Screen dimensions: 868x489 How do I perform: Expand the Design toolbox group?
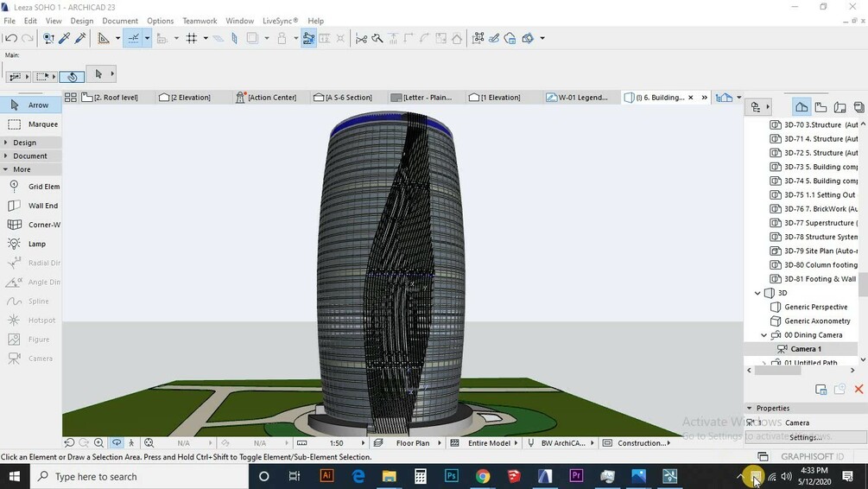coord(5,143)
